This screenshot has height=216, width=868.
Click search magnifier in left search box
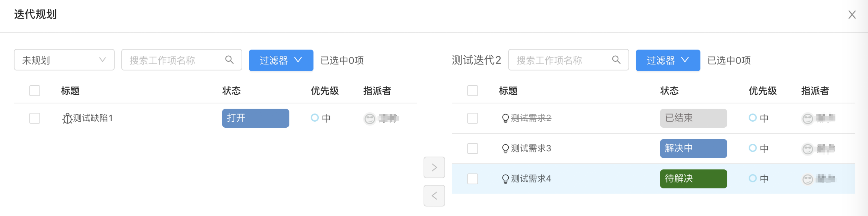tap(229, 60)
